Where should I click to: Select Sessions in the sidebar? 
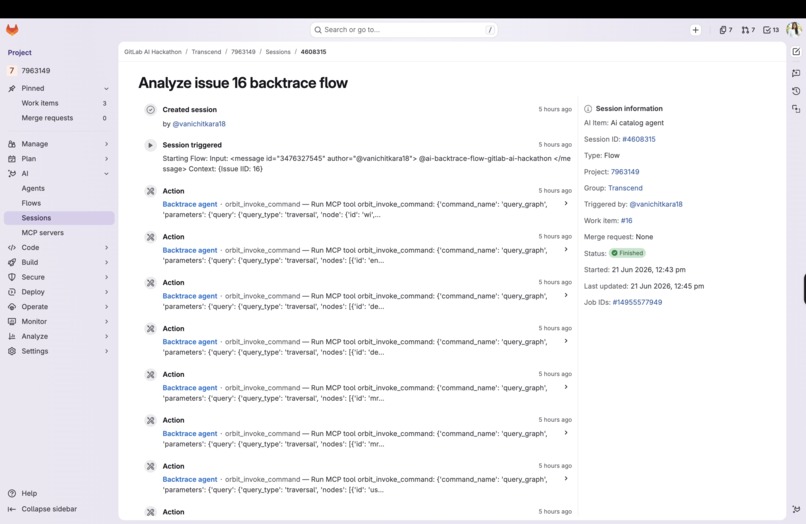click(x=59, y=218)
